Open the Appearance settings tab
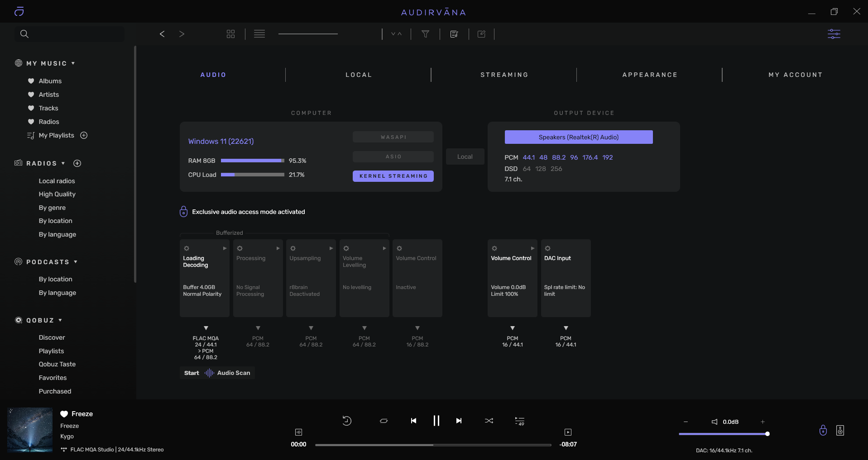Screen dimensions: 868x460 (650, 75)
